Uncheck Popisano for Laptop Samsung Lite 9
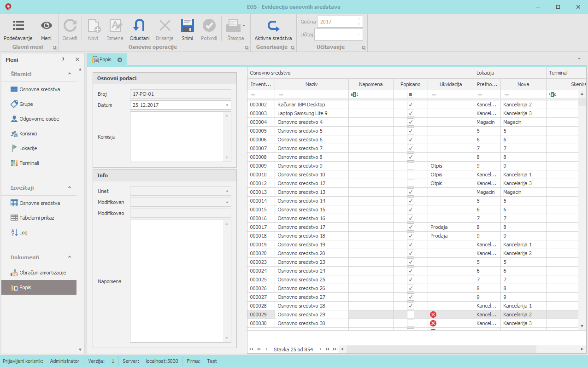Viewport: 588px width, 367px height. click(411, 113)
